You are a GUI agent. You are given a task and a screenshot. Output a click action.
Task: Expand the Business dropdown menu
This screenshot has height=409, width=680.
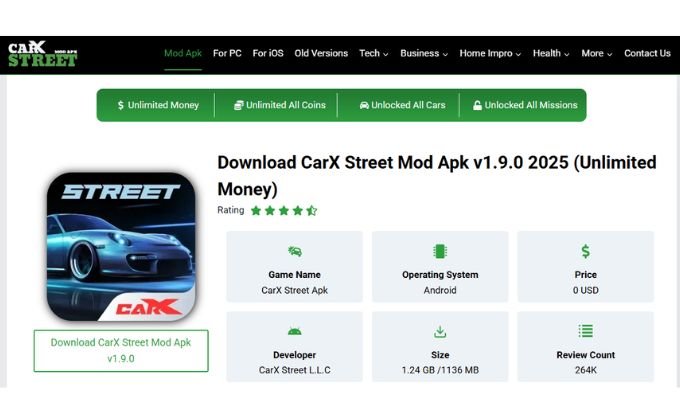(424, 54)
